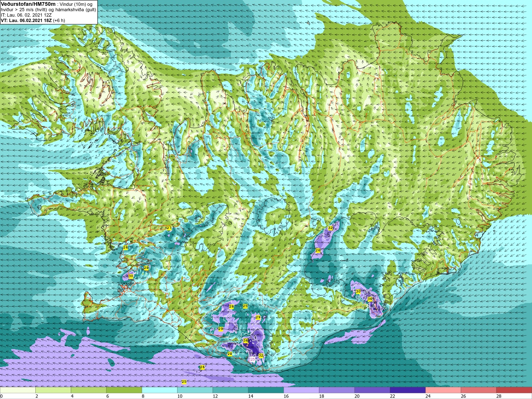Select the IT: Lau. 06. 02. 2021 12Z line
The image size is (532, 399).
pos(26,15)
